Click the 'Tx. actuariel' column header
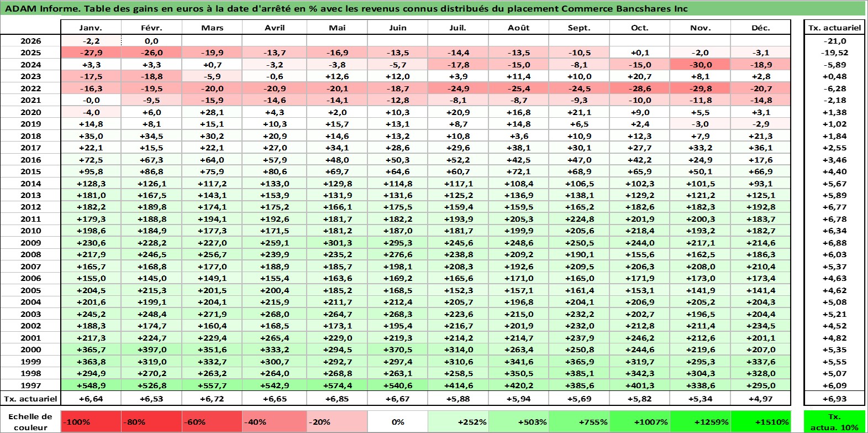This screenshot has height=433, width=868. point(834,28)
